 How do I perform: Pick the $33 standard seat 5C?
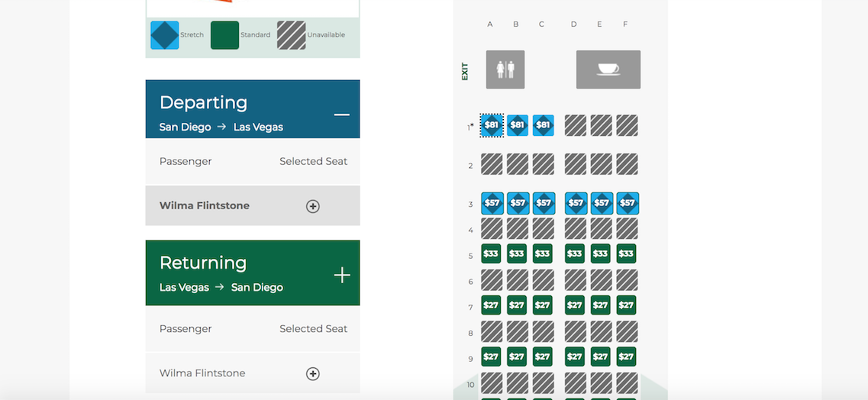[543, 253]
